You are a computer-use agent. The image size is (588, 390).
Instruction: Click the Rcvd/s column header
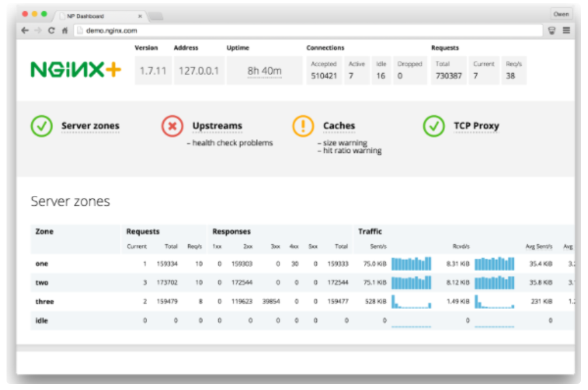[x=461, y=246]
